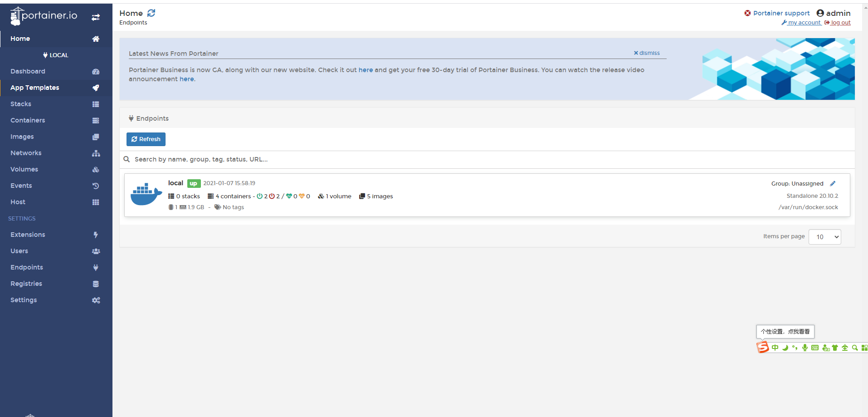Open Settings in the sidebar
Image resolution: width=868 pixels, height=417 pixels.
[x=56, y=300]
